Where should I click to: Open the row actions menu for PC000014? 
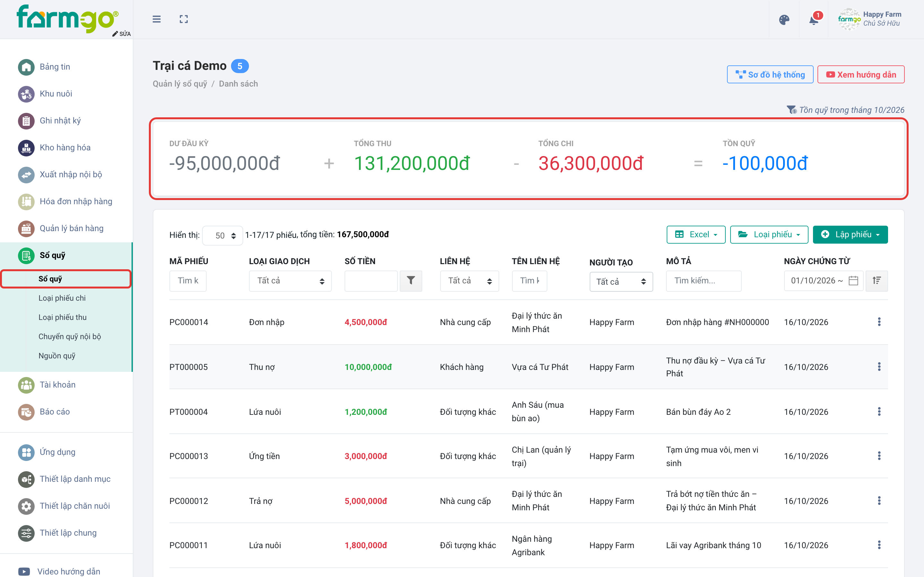879,322
